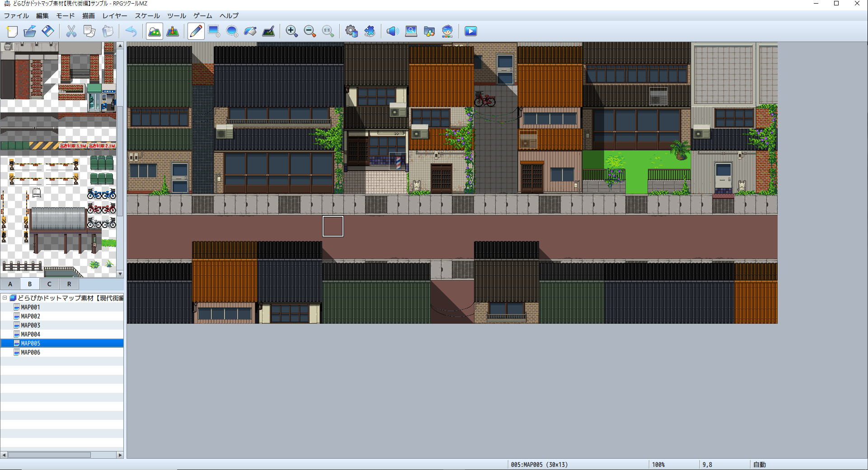The image size is (868, 470).
Task: Select MAP003 in the map list
Action: [32, 325]
